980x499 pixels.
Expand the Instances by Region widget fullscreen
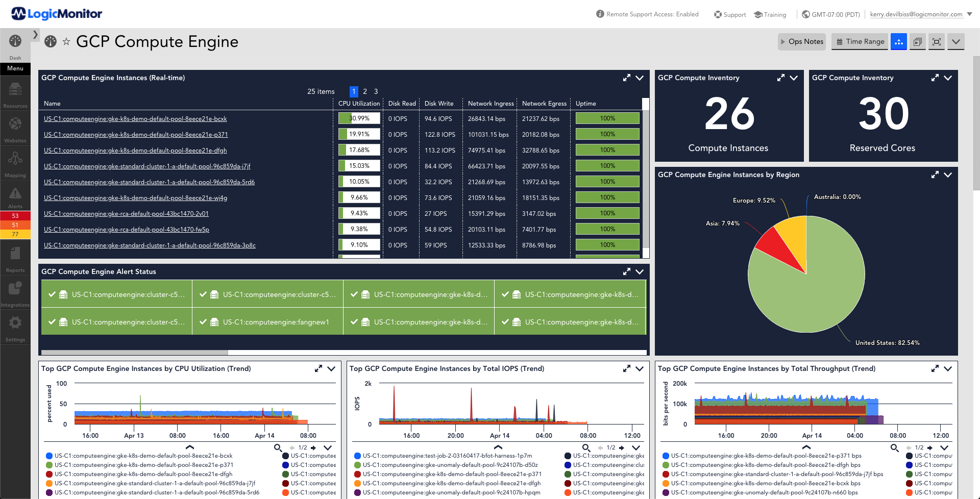tap(935, 175)
